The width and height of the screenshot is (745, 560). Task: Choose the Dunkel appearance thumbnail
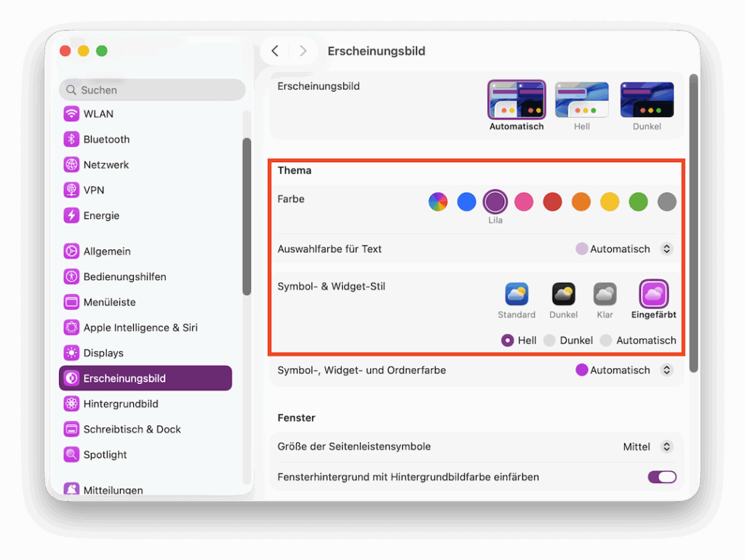(x=647, y=100)
